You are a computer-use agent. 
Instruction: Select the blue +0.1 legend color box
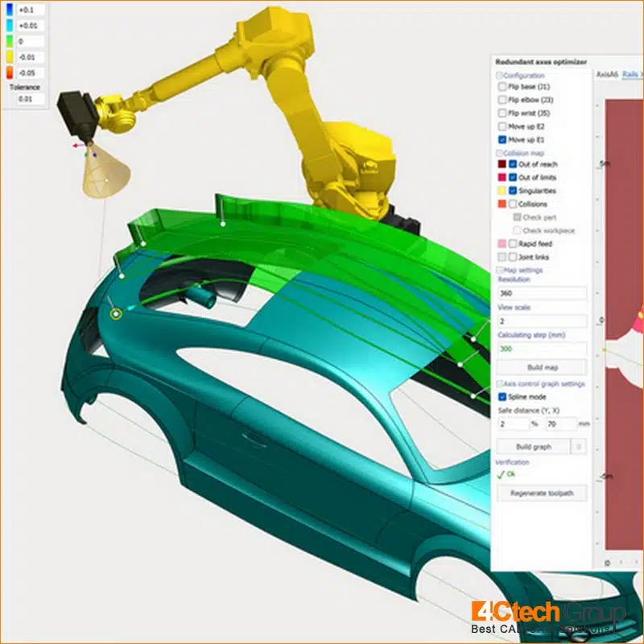click(10, 10)
